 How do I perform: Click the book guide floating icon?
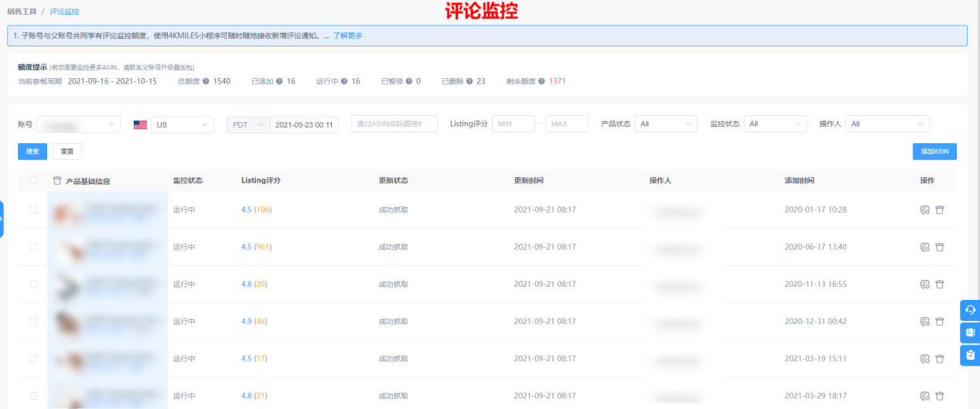(970, 332)
